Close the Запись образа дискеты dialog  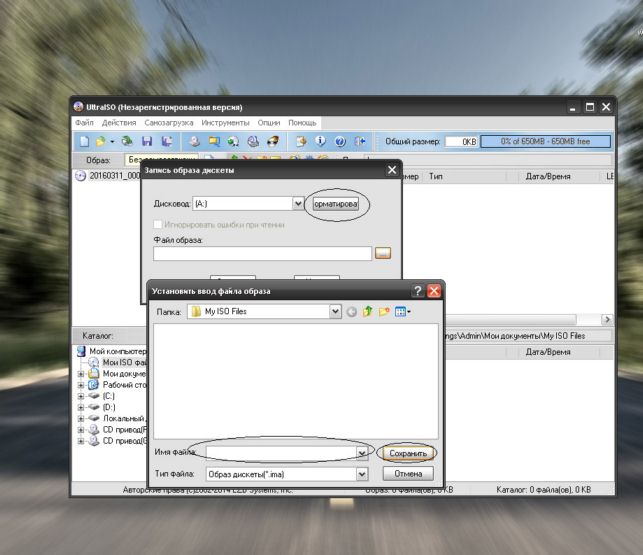point(392,170)
